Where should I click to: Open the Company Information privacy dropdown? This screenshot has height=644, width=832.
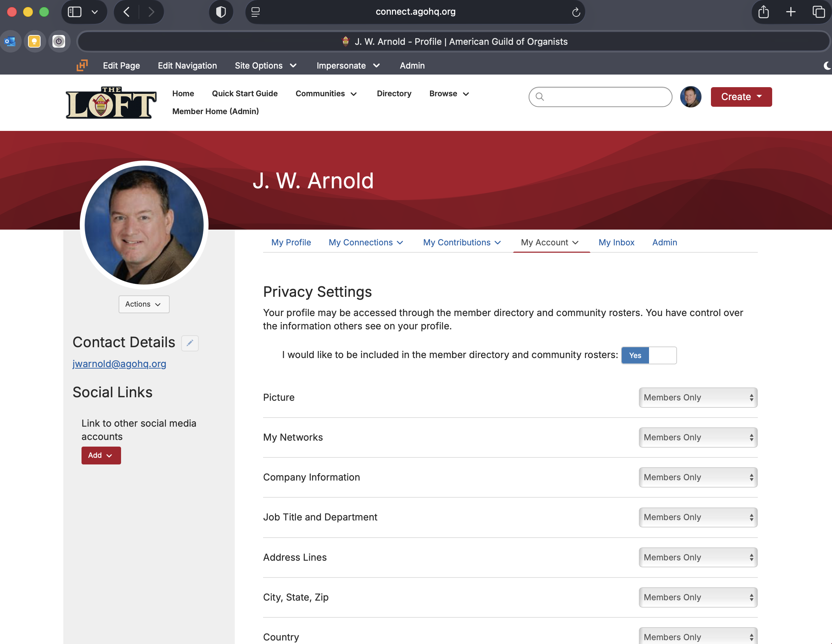[698, 477]
